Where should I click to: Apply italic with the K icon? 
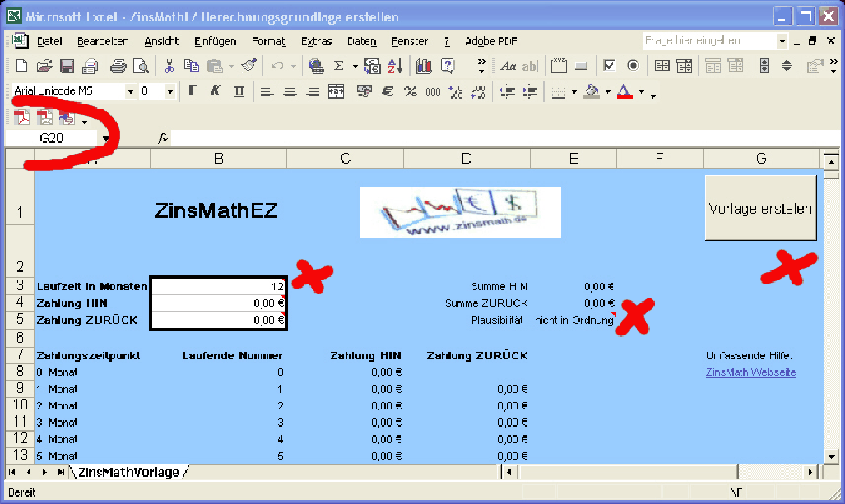tap(215, 91)
